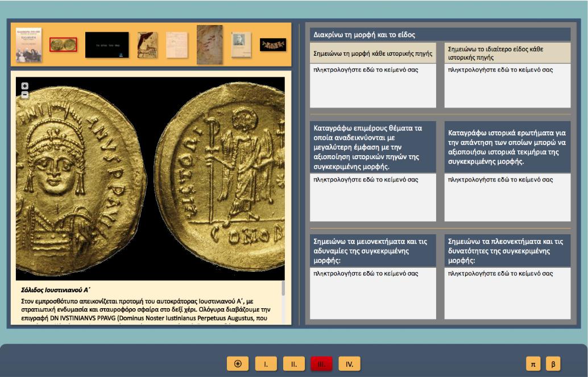Image resolution: width=588 pixels, height=377 pixels.
Task: Go to section I.
Action: point(266,364)
